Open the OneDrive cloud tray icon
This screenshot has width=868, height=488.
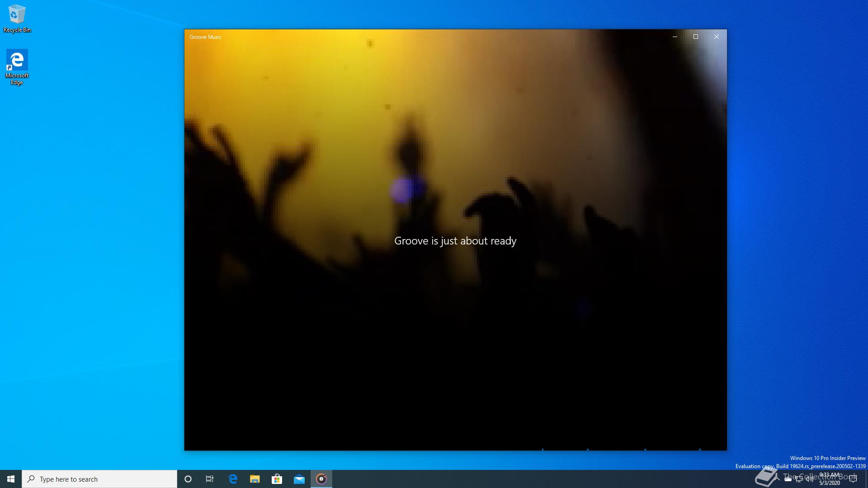click(788, 479)
